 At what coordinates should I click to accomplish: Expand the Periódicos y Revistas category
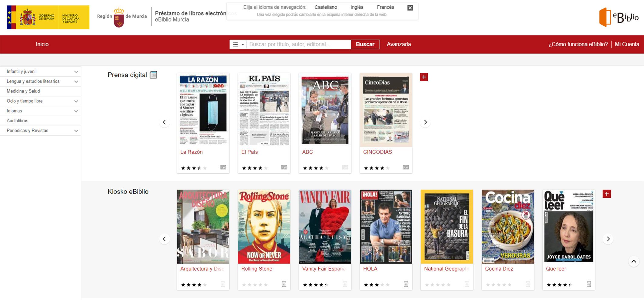click(76, 131)
